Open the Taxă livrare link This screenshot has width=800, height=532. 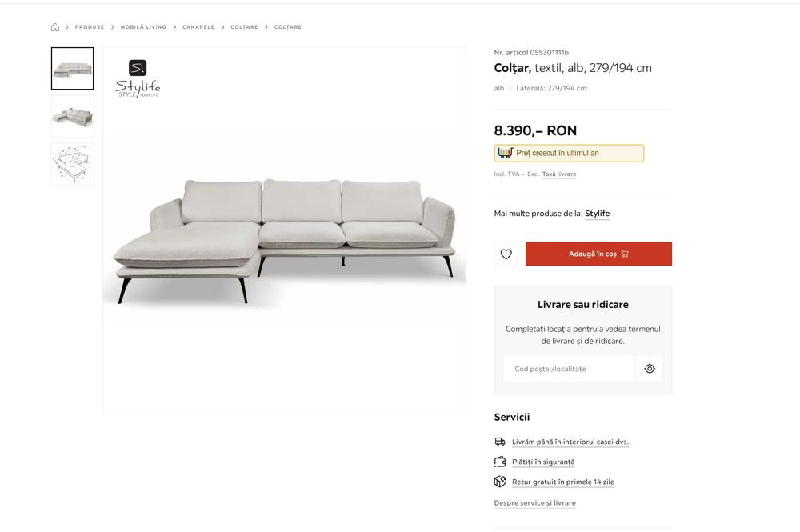pos(559,174)
